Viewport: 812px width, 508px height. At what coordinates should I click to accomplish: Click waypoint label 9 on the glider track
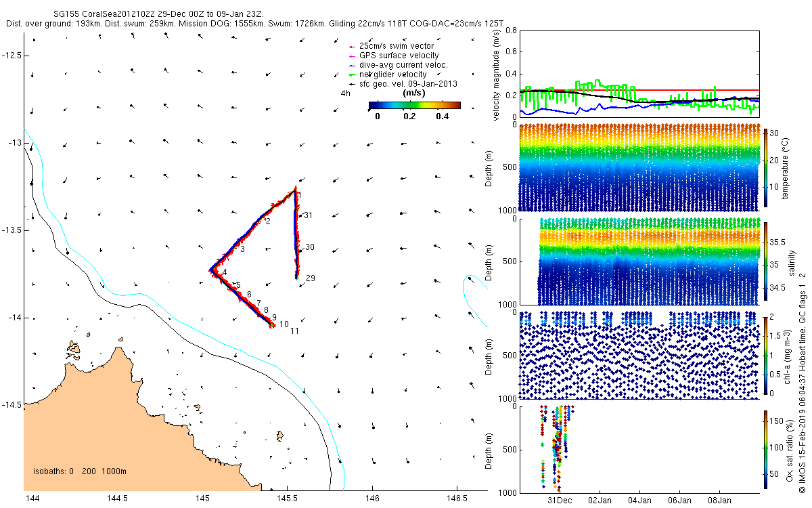click(x=274, y=318)
